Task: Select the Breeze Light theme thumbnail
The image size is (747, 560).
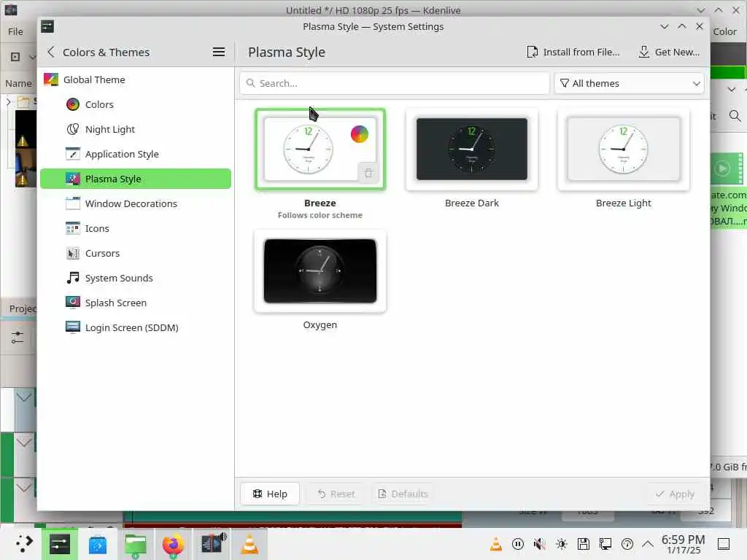Action: click(623, 149)
